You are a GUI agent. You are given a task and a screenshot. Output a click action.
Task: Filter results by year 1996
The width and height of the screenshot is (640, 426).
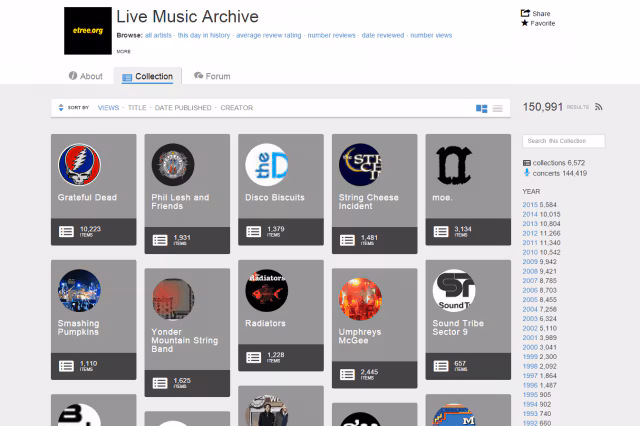(530, 385)
